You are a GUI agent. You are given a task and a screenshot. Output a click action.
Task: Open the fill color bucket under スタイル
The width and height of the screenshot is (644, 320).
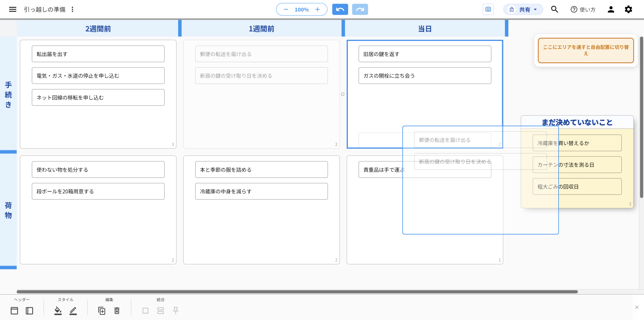58,311
